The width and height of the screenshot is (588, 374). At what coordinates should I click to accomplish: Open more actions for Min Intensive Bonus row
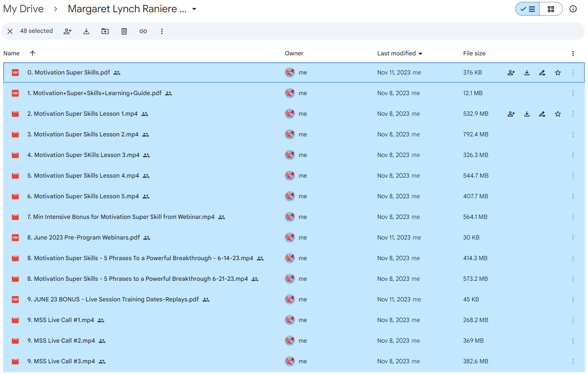[573, 217]
